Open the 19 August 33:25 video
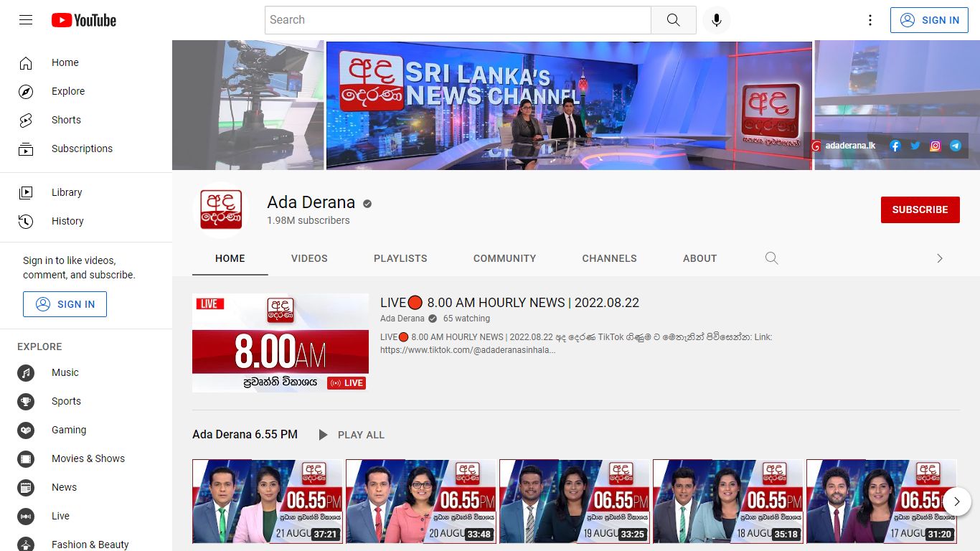 (575, 501)
